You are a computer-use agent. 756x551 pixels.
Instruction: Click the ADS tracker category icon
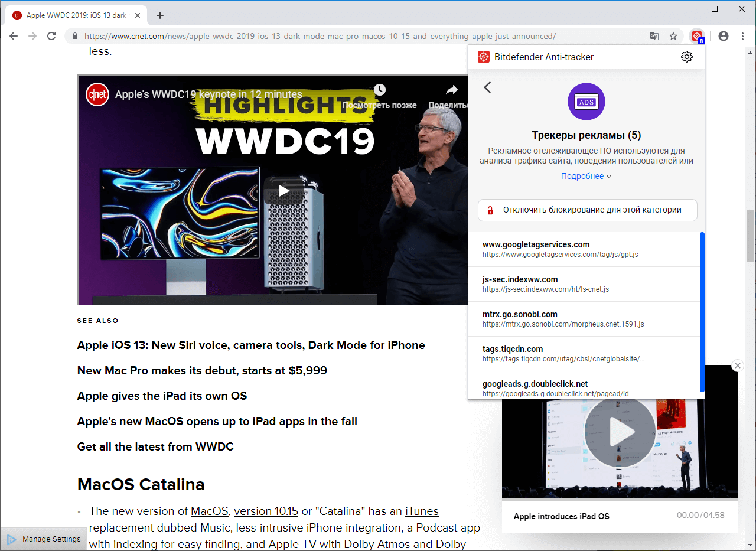click(x=586, y=102)
